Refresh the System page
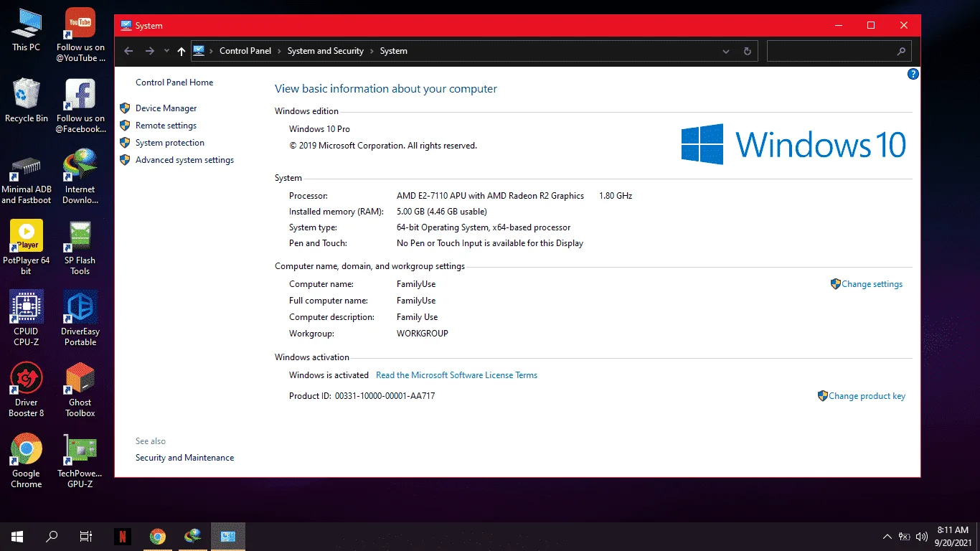Image resolution: width=980 pixels, height=551 pixels. (748, 51)
